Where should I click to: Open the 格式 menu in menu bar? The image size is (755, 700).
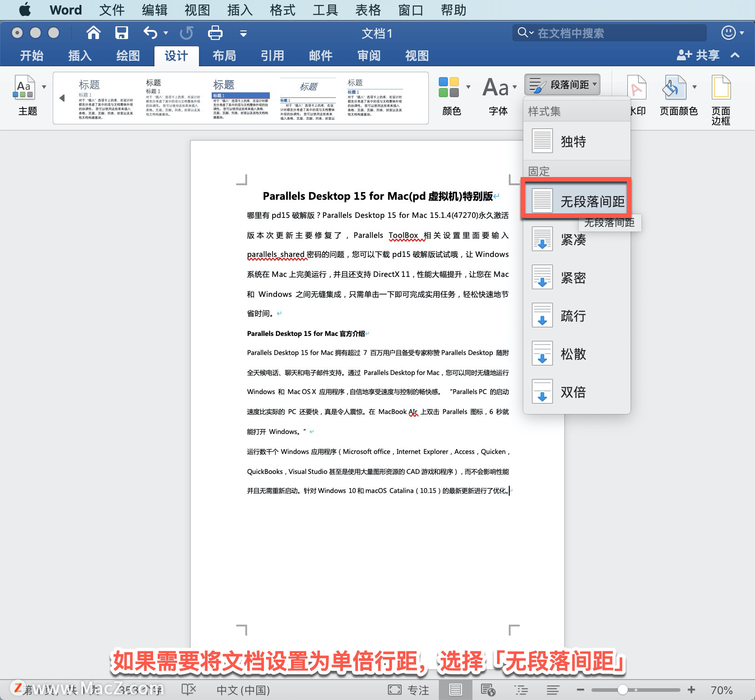coord(282,10)
